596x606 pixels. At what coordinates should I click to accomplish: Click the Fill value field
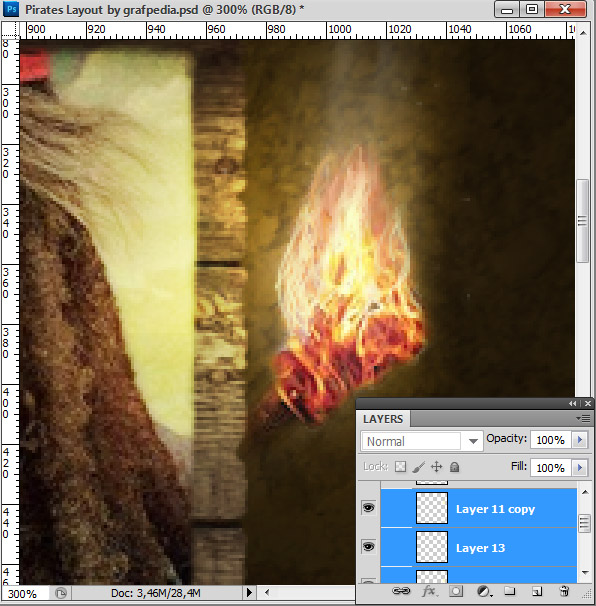click(551, 468)
